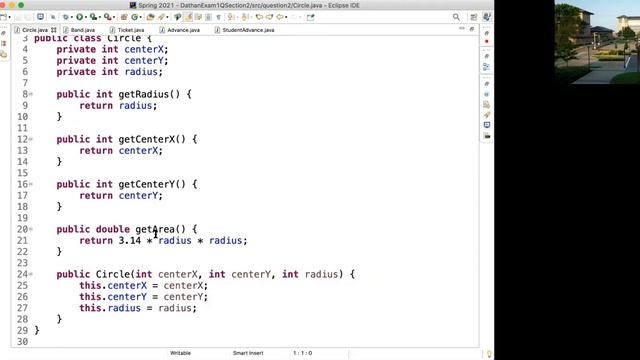Minimize the editor area
The height and width of the screenshot is (360, 640).
462,29
